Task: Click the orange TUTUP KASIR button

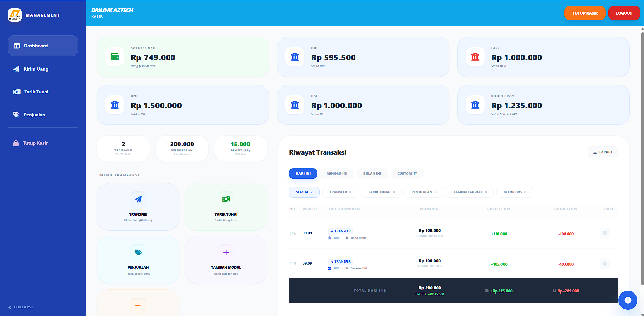Action: pyautogui.click(x=585, y=13)
